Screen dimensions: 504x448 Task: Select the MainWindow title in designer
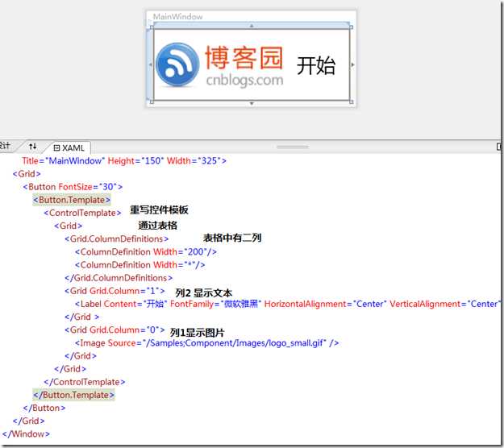click(x=177, y=17)
